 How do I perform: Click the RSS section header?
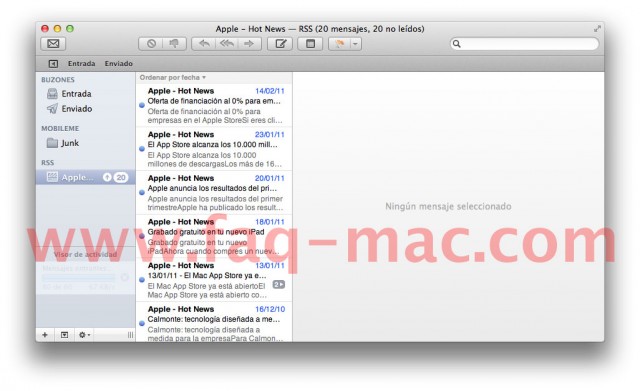47,162
